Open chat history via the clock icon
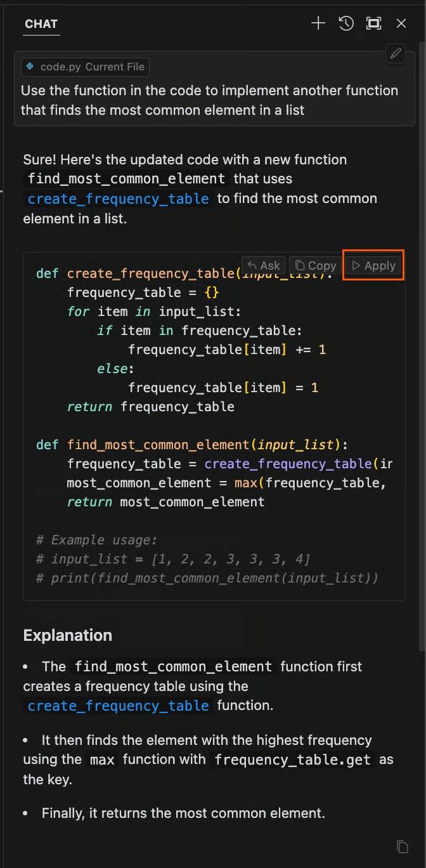This screenshot has width=426, height=868. tap(346, 23)
